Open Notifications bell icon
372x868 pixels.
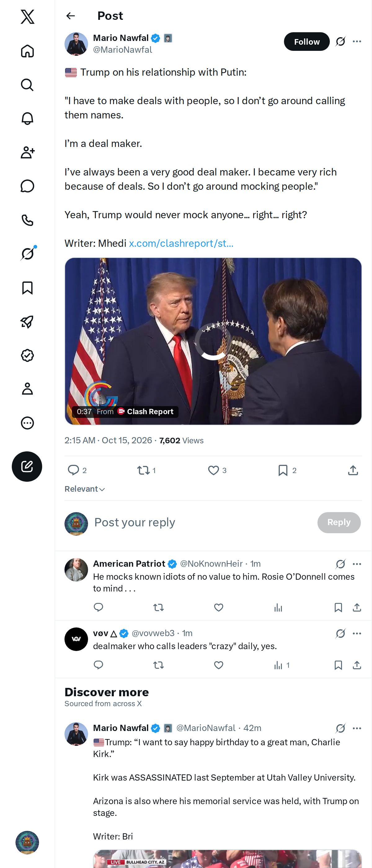pos(27,119)
